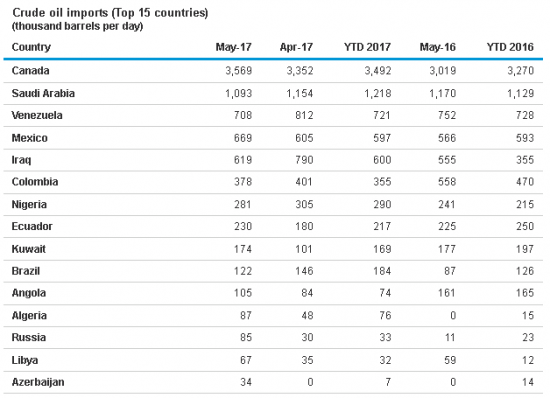Viewport: 550px width, 398px height.
Task: Click the Venezuela country name
Action: [x=37, y=115]
